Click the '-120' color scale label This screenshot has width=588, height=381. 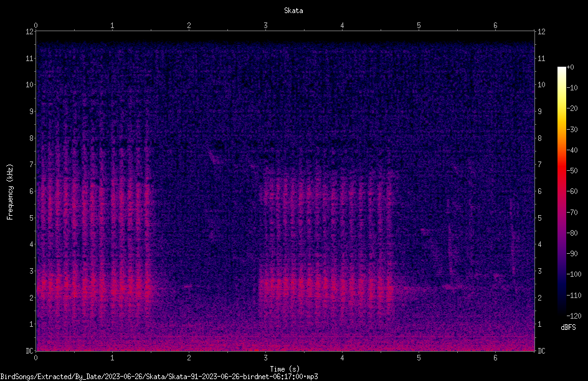coord(574,316)
